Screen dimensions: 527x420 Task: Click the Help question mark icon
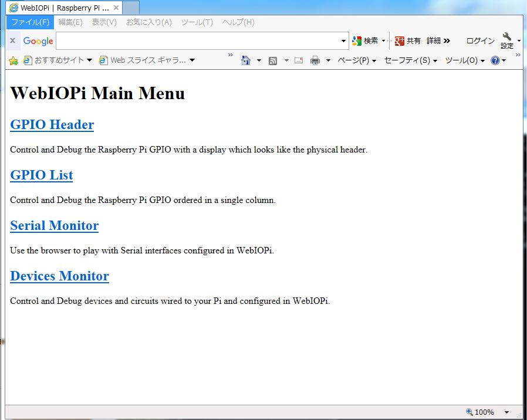495,60
